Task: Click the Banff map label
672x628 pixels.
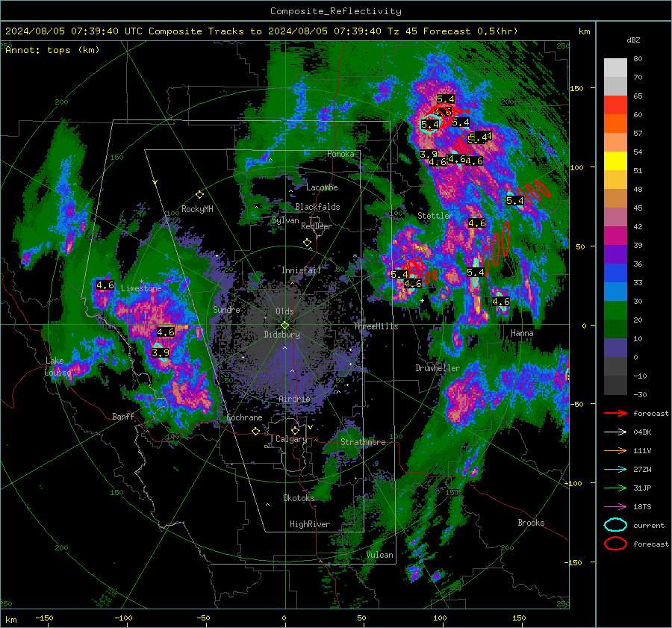Action: pos(123,416)
